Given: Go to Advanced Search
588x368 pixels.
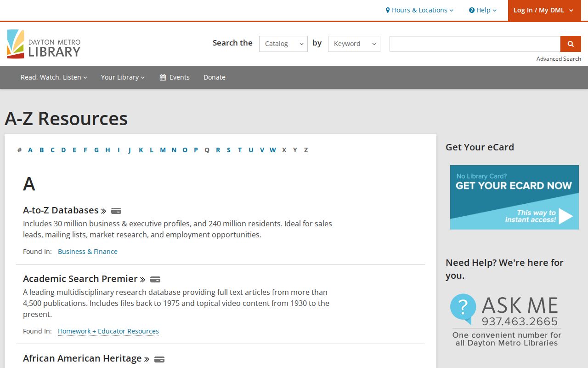Looking at the screenshot, I should pyautogui.click(x=559, y=59).
